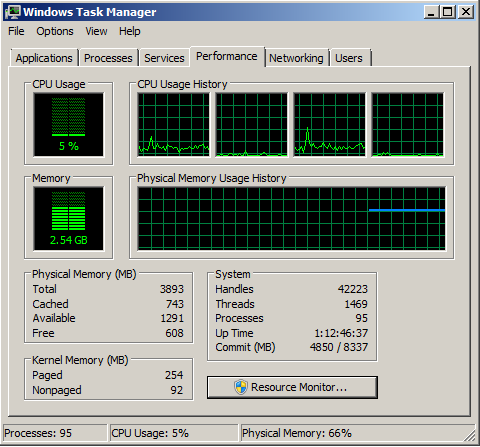Click the window resize grip in the corner
480x447 pixels.
tap(471, 436)
